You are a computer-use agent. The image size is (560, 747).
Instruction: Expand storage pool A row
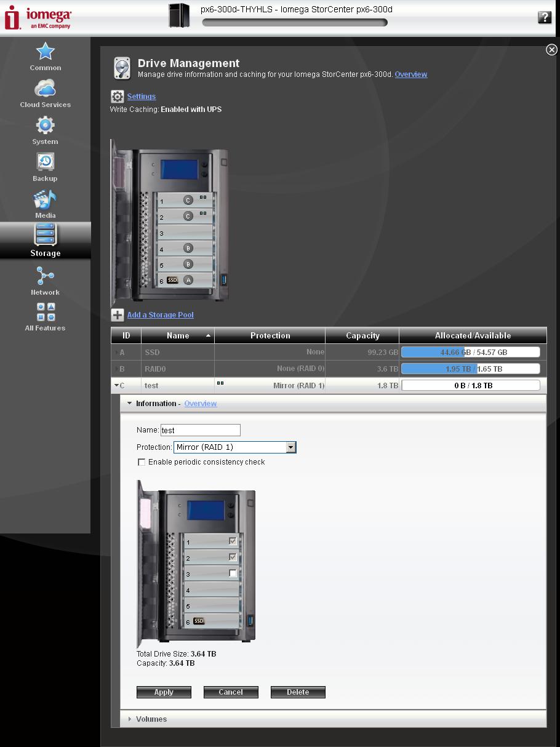tap(116, 353)
